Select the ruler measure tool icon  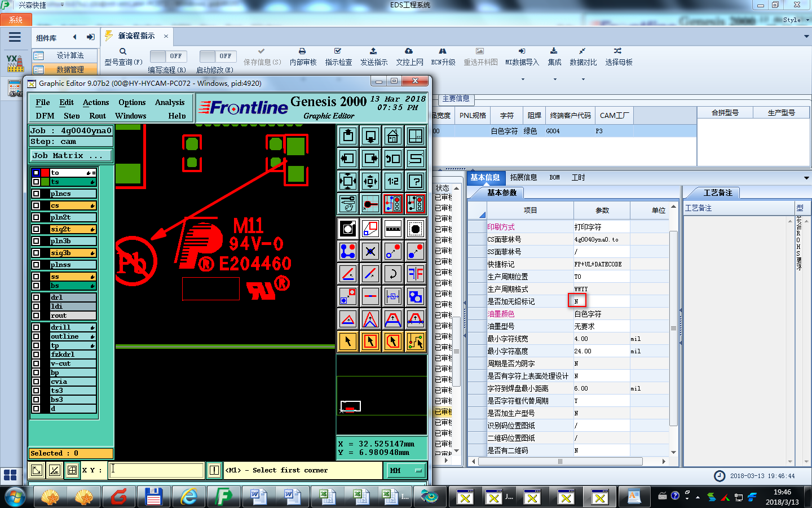click(x=393, y=229)
